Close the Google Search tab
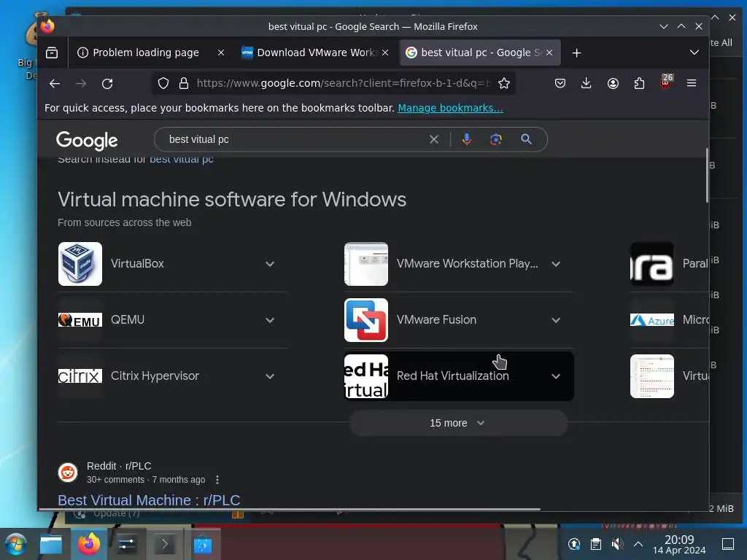The width and height of the screenshot is (747, 560). point(550,52)
